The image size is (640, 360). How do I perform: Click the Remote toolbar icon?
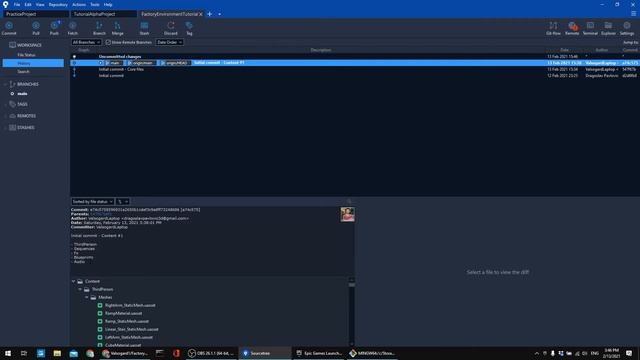coord(572,28)
